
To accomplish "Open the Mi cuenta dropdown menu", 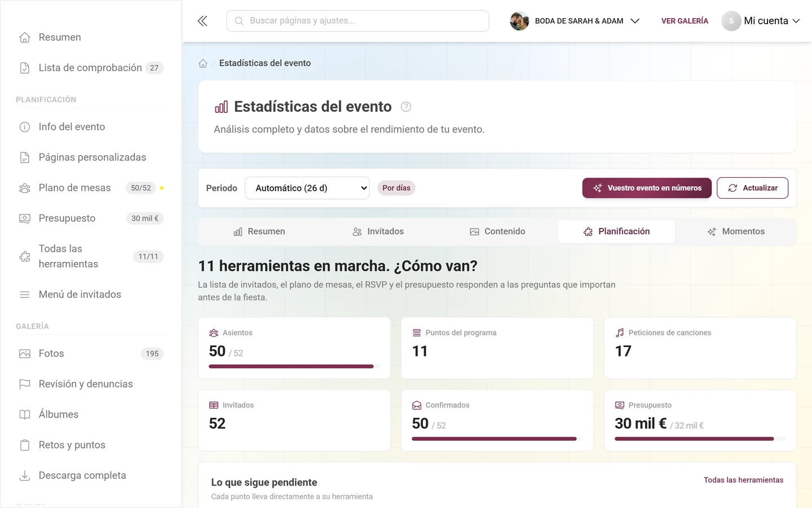I will point(761,21).
